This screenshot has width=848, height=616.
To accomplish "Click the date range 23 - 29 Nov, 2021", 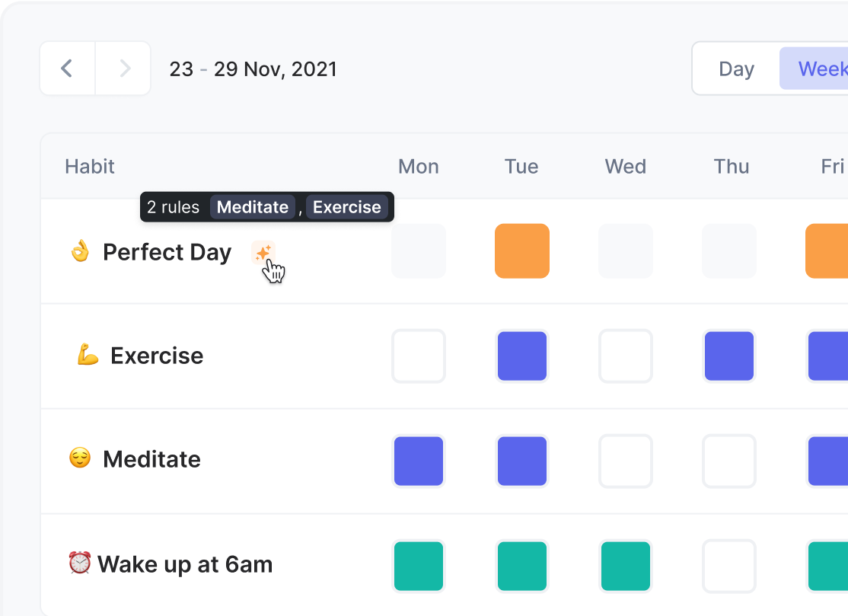I will (253, 69).
